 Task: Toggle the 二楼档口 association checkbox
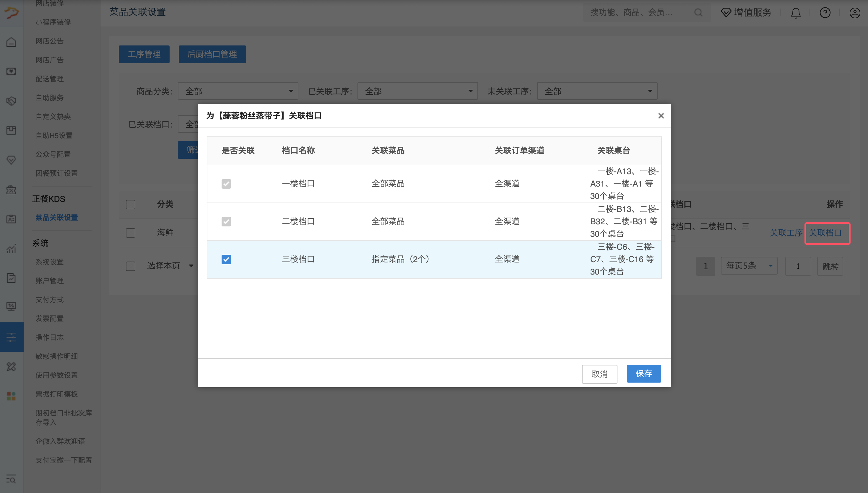226,221
